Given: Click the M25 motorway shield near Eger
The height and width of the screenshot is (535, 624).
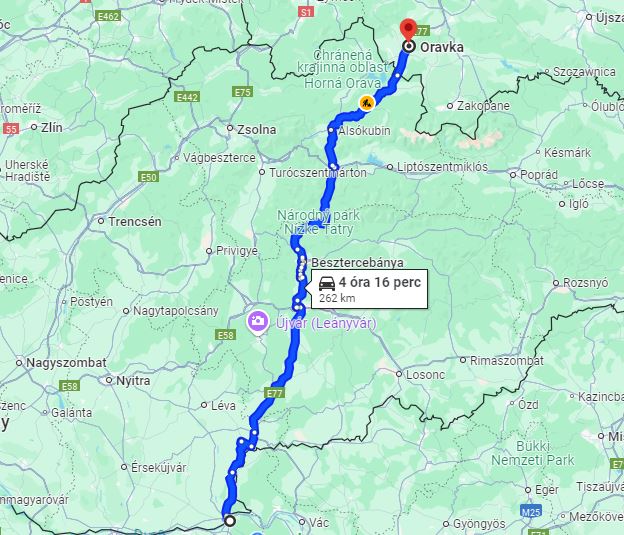Looking at the screenshot, I should (x=531, y=512).
